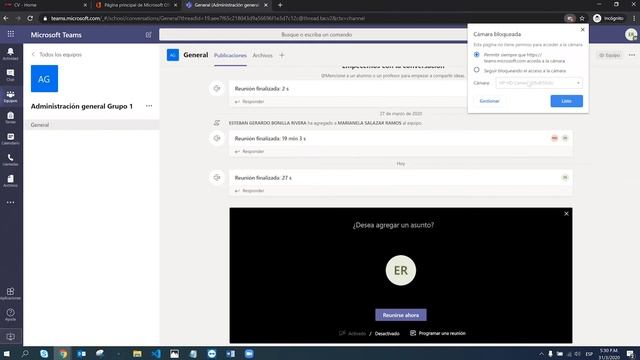Open Windows notification center
Viewport: 640px width, 360px height.
(x=631, y=354)
